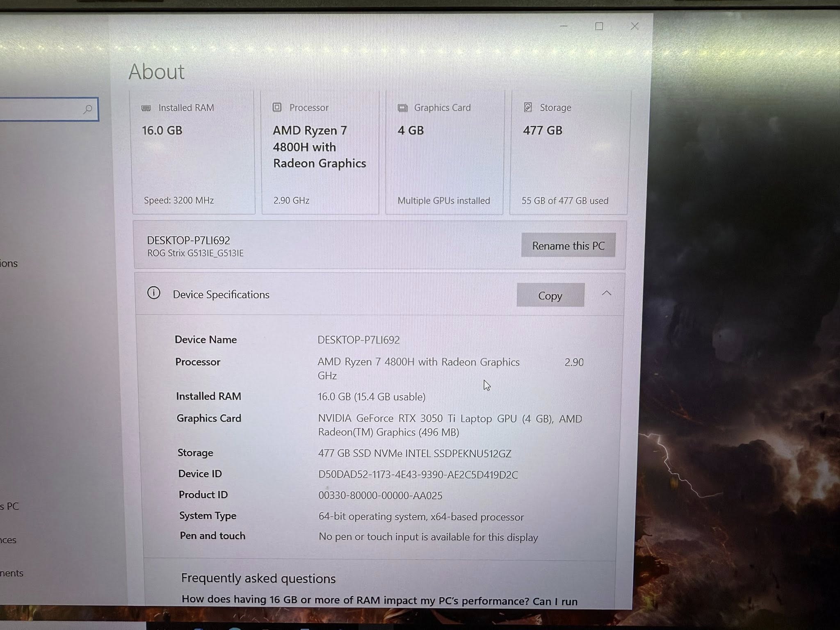Click the search magnifier icon in sidebar
Image resolution: width=840 pixels, height=630 pixels.
[87, 109]
